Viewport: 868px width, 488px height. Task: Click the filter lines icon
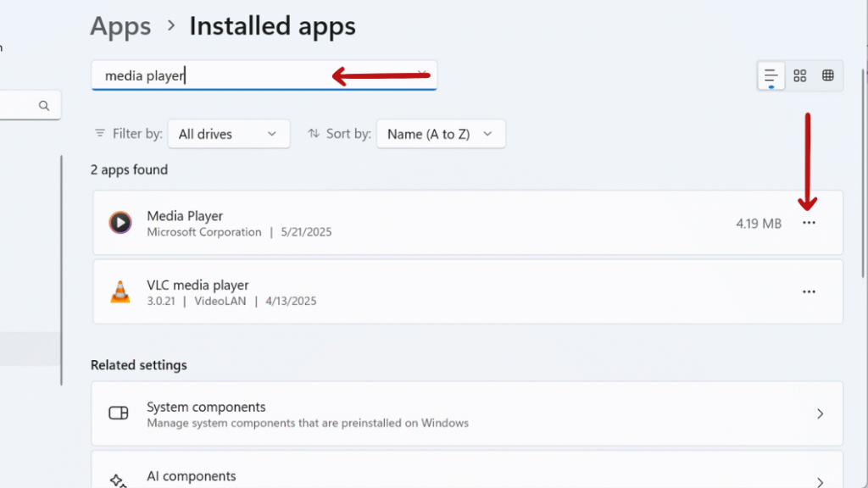(100, 133)
